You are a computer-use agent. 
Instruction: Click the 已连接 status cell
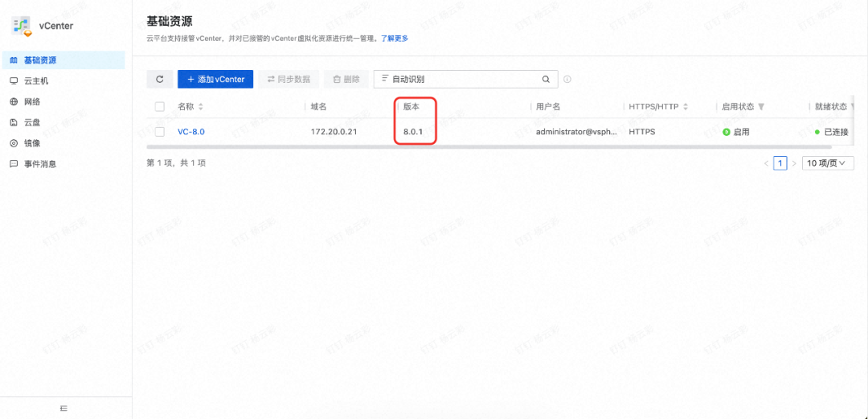pyautogui.click(x=832, y=132)
